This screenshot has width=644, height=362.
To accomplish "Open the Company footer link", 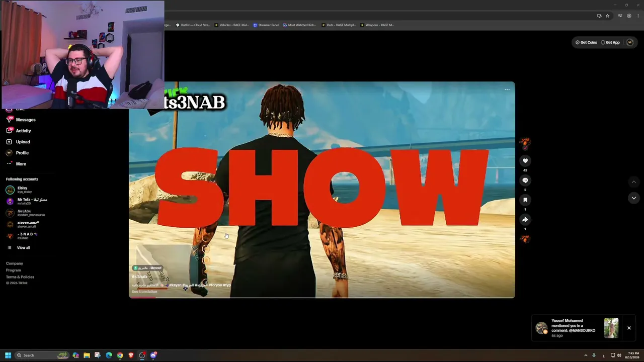I will [15, 263].
